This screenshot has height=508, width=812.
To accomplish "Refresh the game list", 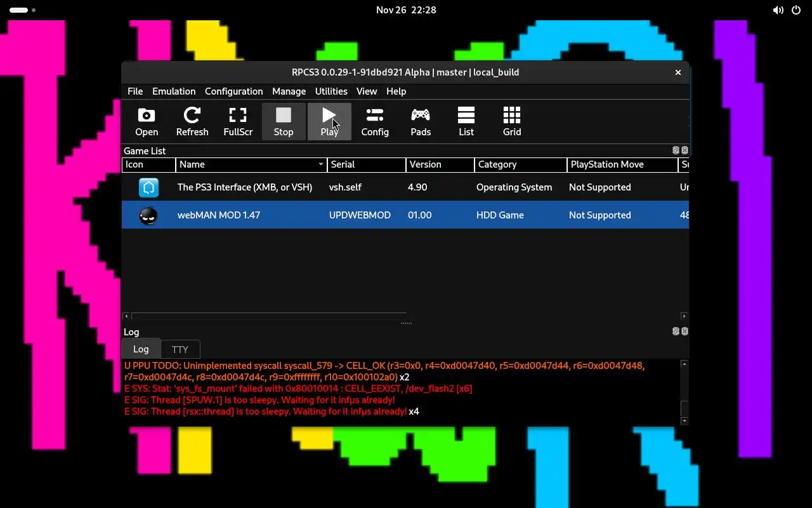I will [192, 121].
